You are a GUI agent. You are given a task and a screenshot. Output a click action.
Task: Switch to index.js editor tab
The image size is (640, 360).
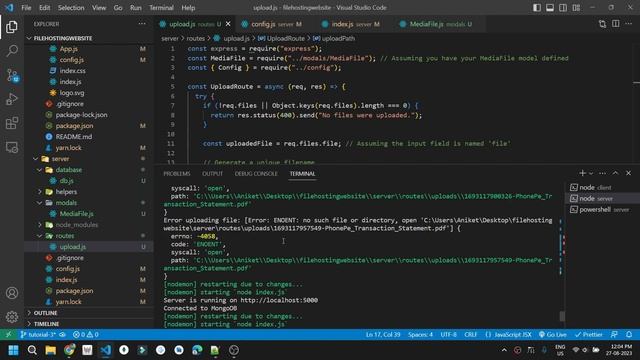coord(351,24)
